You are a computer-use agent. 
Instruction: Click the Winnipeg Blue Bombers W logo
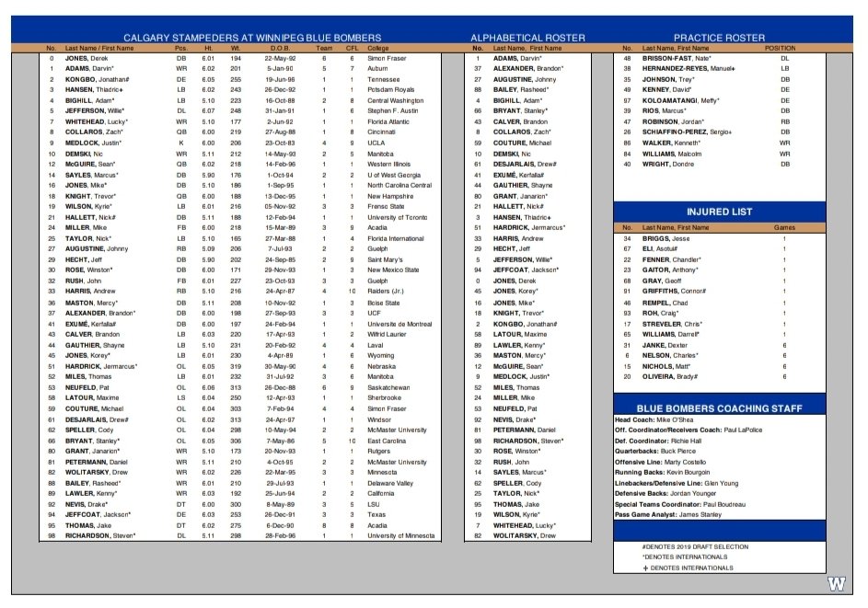click(837, 584)
